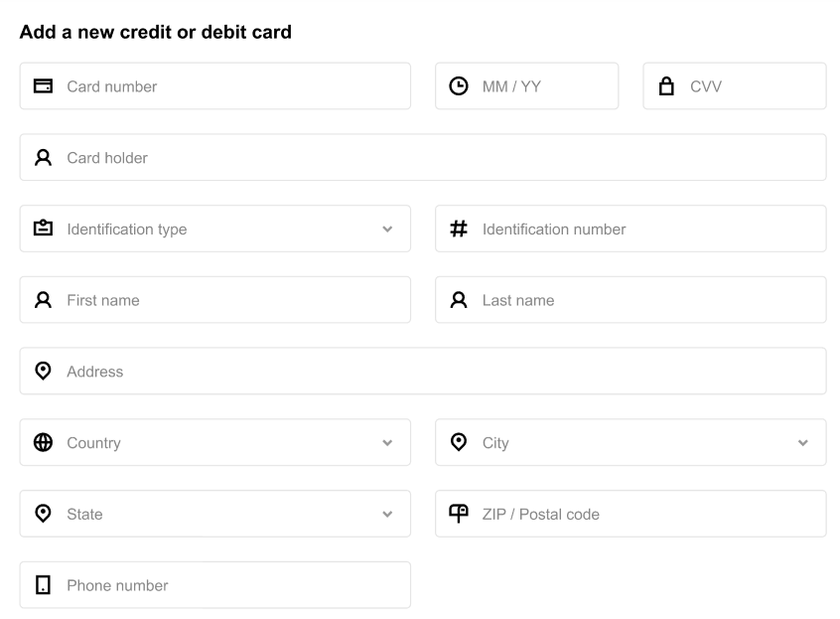Click the hash icon in Identification number
The image size is (840, 619).
pos(459,229)
